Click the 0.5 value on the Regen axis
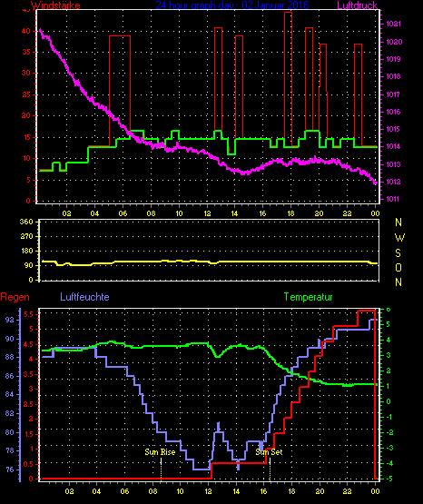The height and width of the screenshot is (504, 423). (28, 464)
